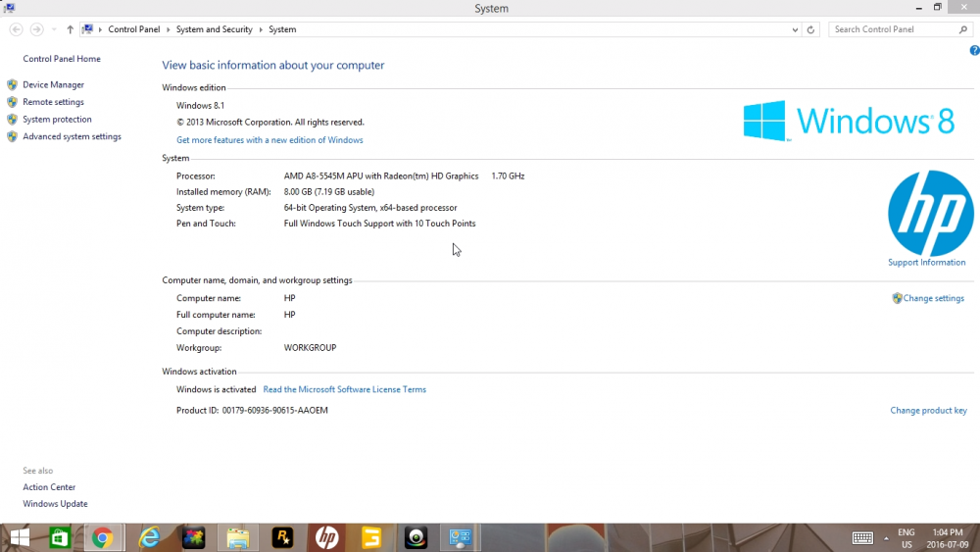This screenshot has height=552, width=980.
Task: Select the System and Security breadcrumb
Action: pyautogui.click(x=215, y=29)
